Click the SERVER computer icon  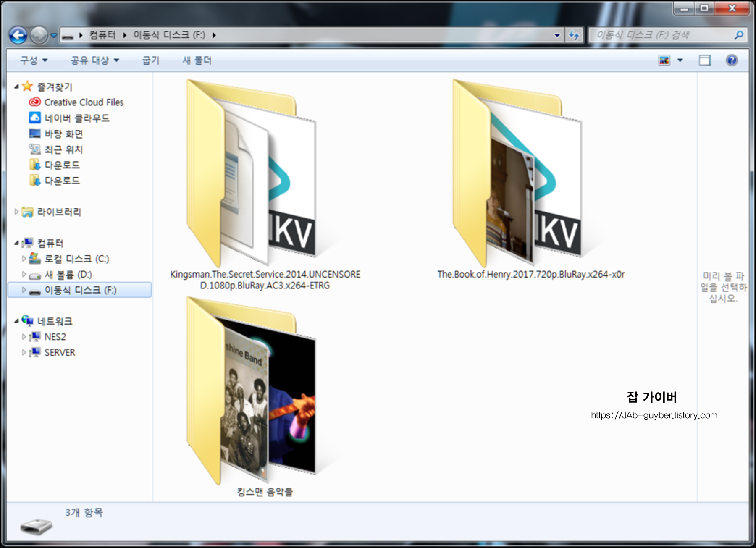point(35,352)
